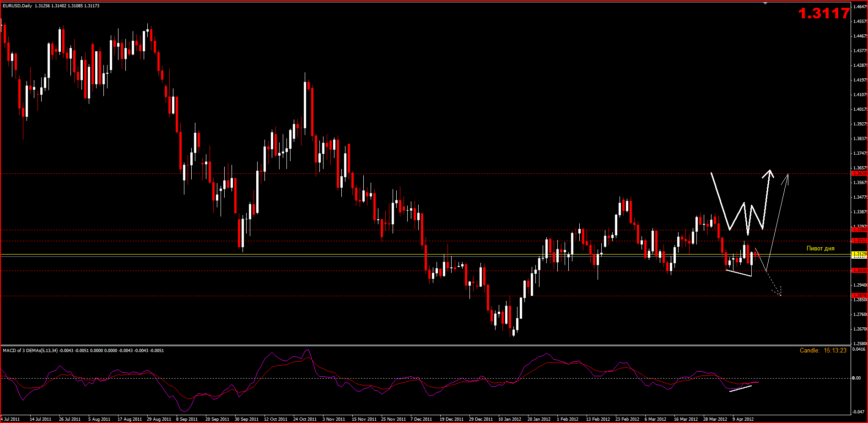This screenshot has width=868, height=423.
Task: Click the '17 Aug 2011' date label
Action: pos(129,419)
